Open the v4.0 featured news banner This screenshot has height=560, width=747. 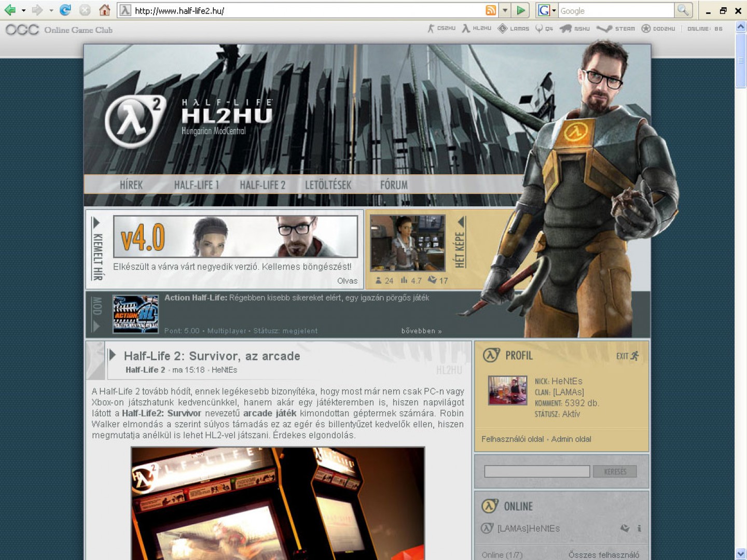point(236,237)
